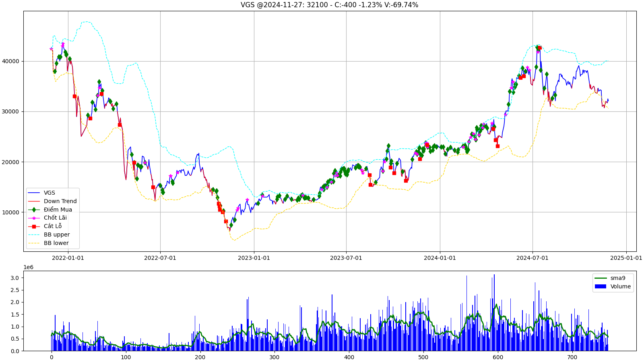Click the 2023-07-01 date axis label
The image size is (644, 362).
click(346, 258)
